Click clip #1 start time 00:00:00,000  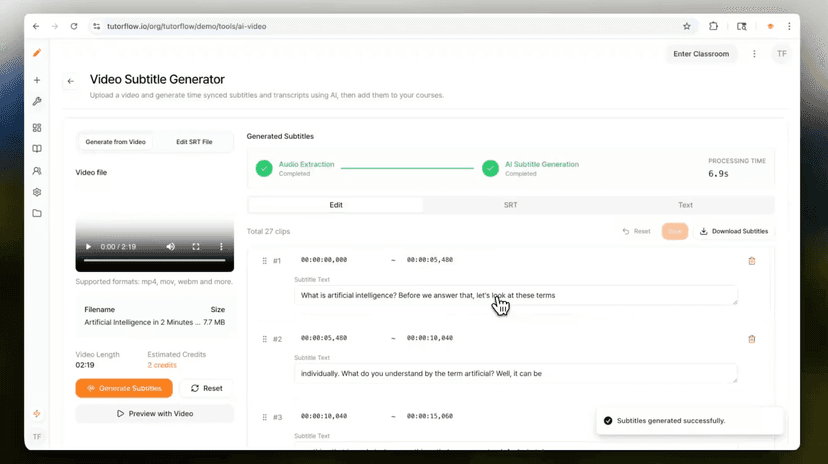pos(324,260)
